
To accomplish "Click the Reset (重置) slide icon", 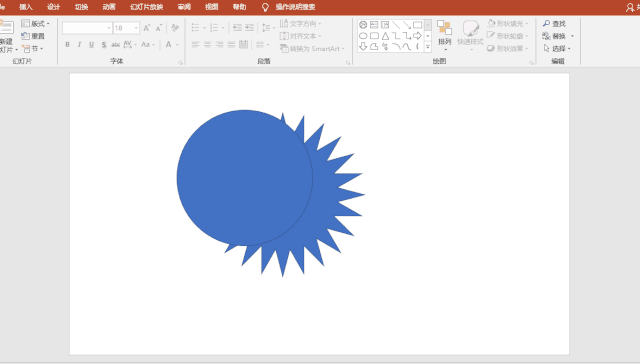I will (25, 36).
